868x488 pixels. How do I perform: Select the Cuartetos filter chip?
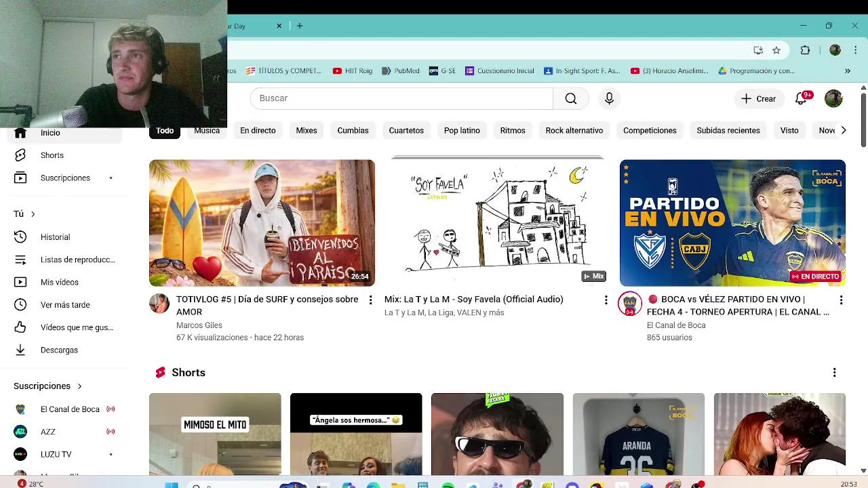pos(406,130)
